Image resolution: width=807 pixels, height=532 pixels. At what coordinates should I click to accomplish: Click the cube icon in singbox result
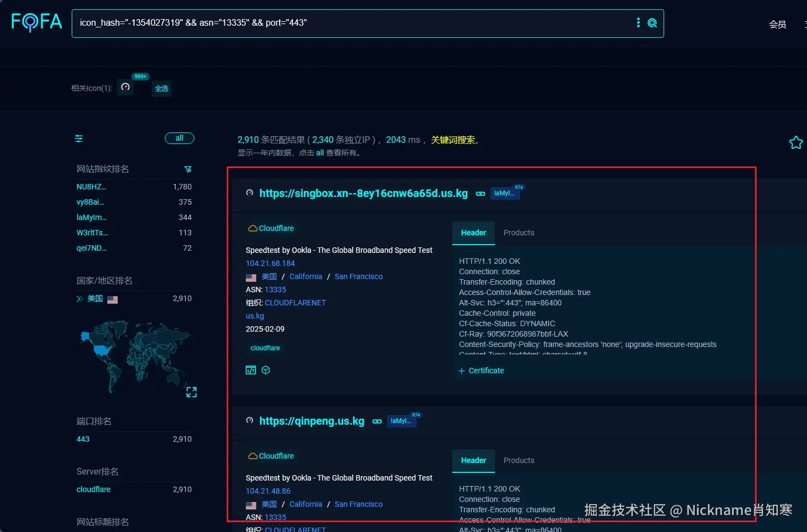pos(266,370)
